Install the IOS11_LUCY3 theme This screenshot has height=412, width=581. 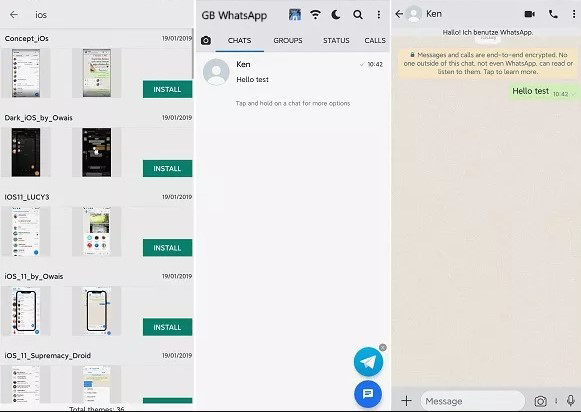click(167, 248)
